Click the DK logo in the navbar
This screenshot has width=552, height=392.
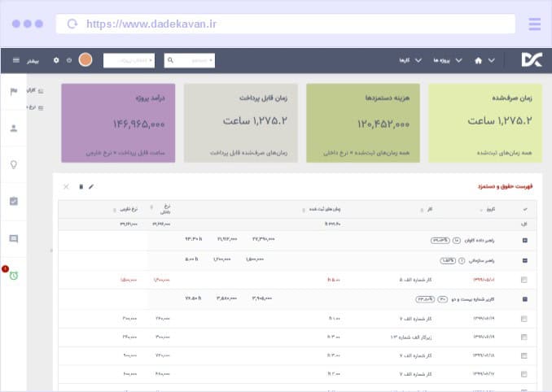pyautogui.click(x=532, y=59)
